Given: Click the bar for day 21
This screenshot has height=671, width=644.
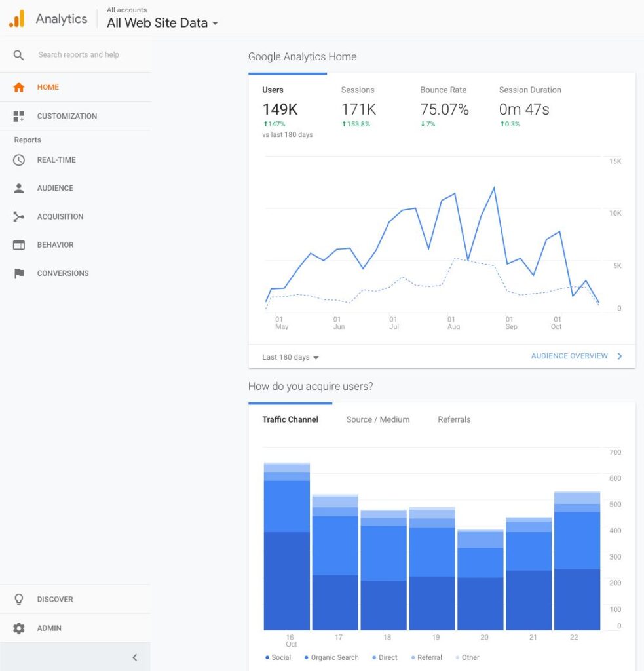Looking at the screenshot, I should point(529,574).
